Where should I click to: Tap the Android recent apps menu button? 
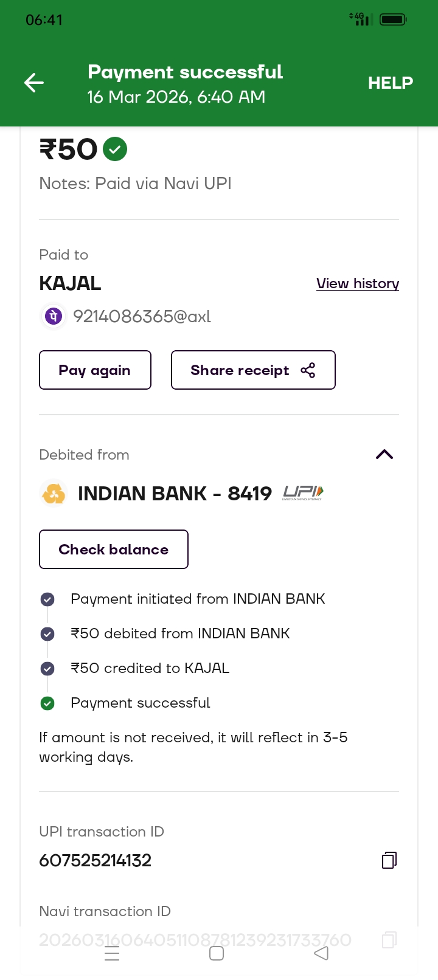pyautogui.click(x=112, y=953)
